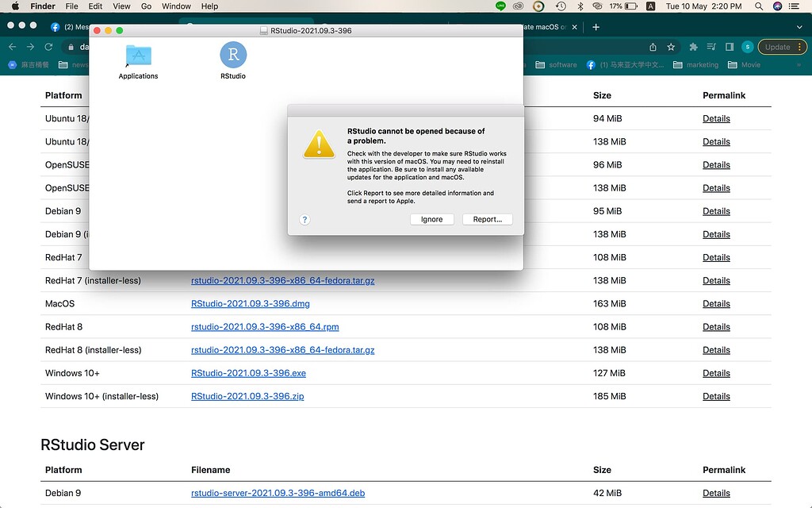Click the Facebook Messenger browser tab
Image resolution: width=812 pixels, height=508 pixels.
coord(70,27)
